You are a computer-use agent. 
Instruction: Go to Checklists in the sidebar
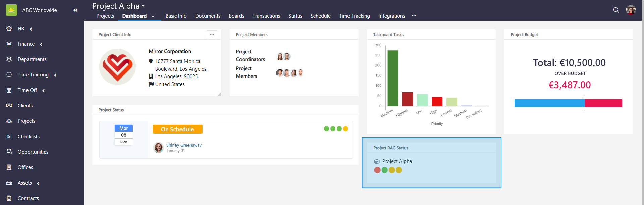29,137
